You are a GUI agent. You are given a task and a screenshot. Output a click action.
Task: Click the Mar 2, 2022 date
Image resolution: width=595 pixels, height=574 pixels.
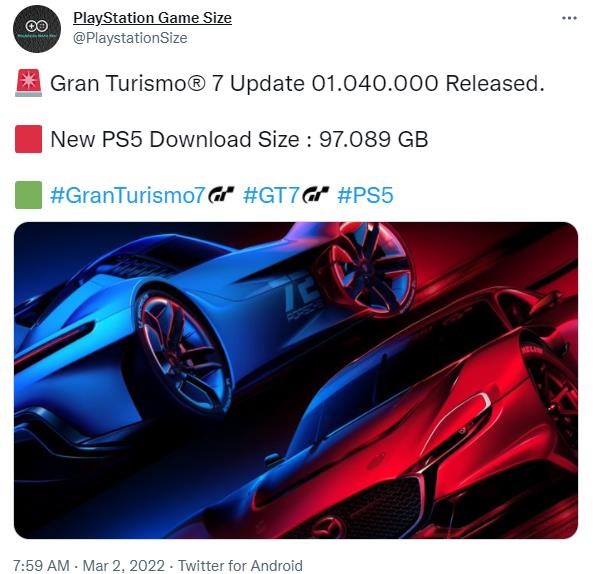pyautogui.click(x=124, y=565)
